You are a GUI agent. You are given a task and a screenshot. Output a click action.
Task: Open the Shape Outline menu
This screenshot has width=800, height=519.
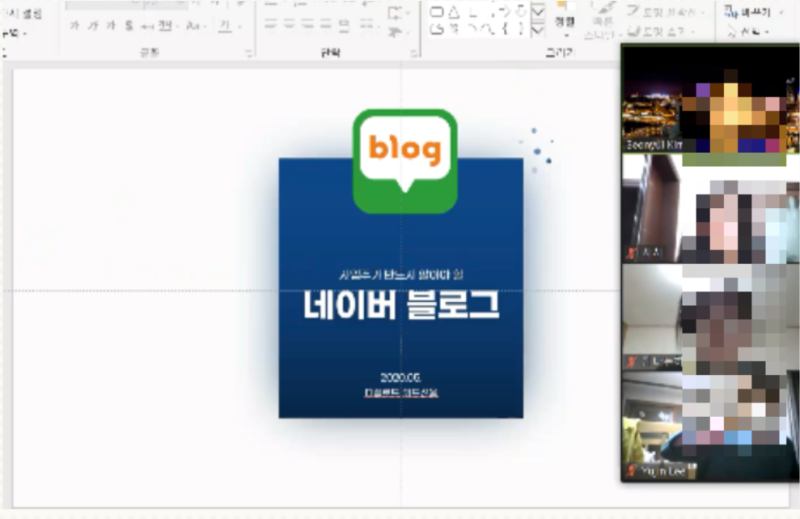665,12
